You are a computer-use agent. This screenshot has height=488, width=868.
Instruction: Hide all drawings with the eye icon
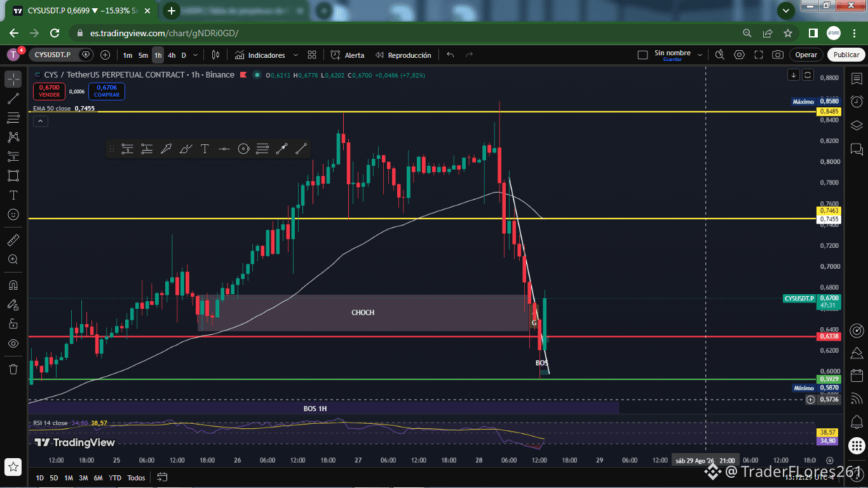click(13, 343)
